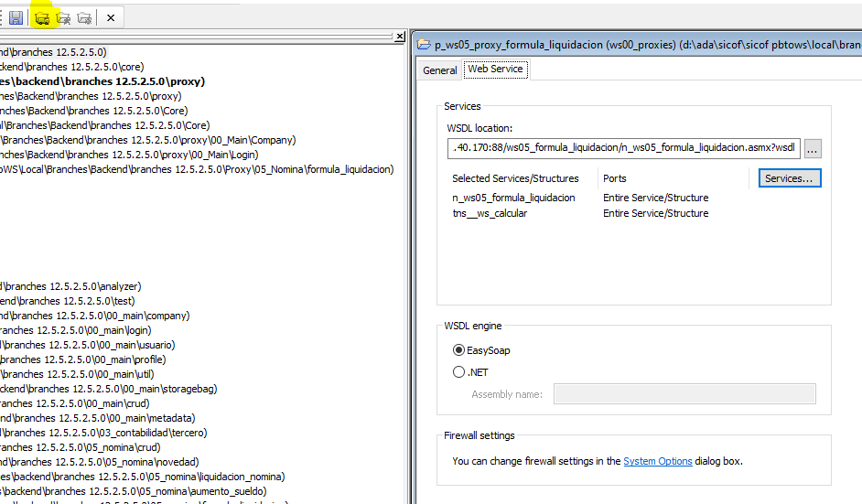Click the second folder icon in toolbar
Viewport: 862px width, 504px height.
click(63, 17)
